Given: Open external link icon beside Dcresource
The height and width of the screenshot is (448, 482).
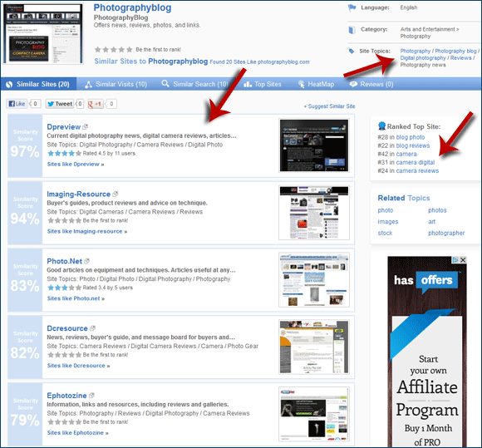Looking at the screenshot, I should tap(92, 328).
